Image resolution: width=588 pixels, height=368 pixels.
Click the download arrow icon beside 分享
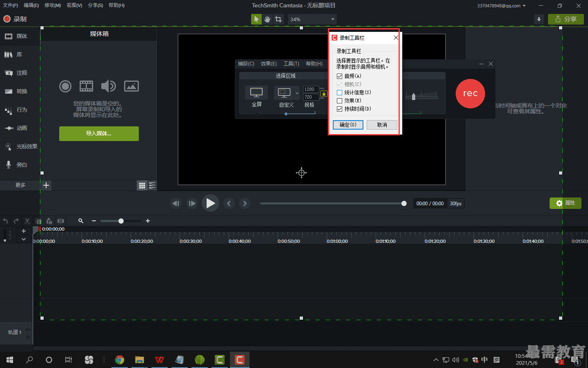(x=539, y=19)
